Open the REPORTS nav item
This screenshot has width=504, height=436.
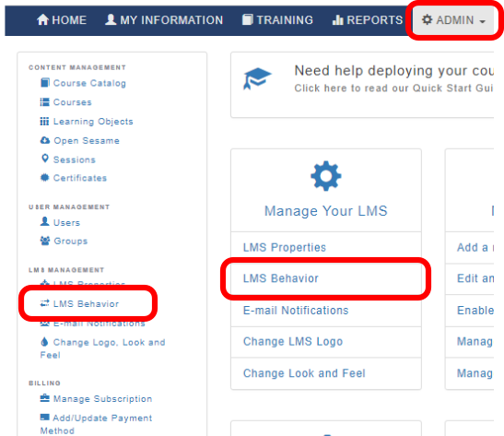pos(367,20)
